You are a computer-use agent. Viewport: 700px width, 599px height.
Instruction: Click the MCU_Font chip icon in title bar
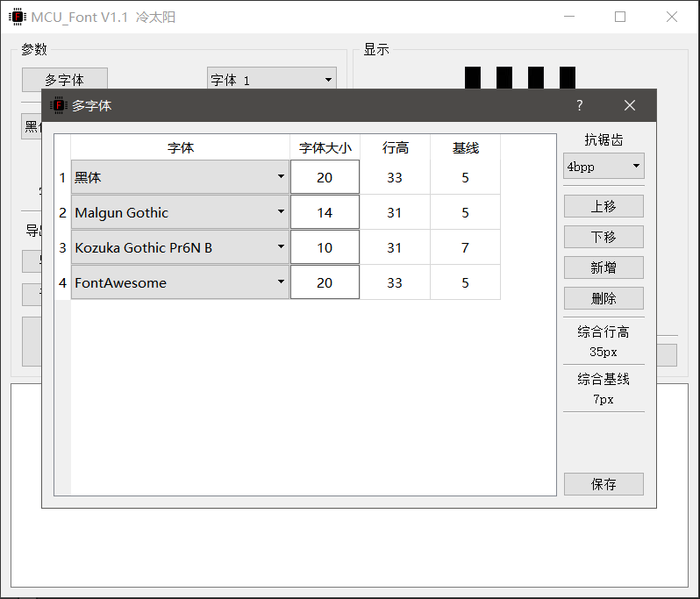(x=16, y=17)
